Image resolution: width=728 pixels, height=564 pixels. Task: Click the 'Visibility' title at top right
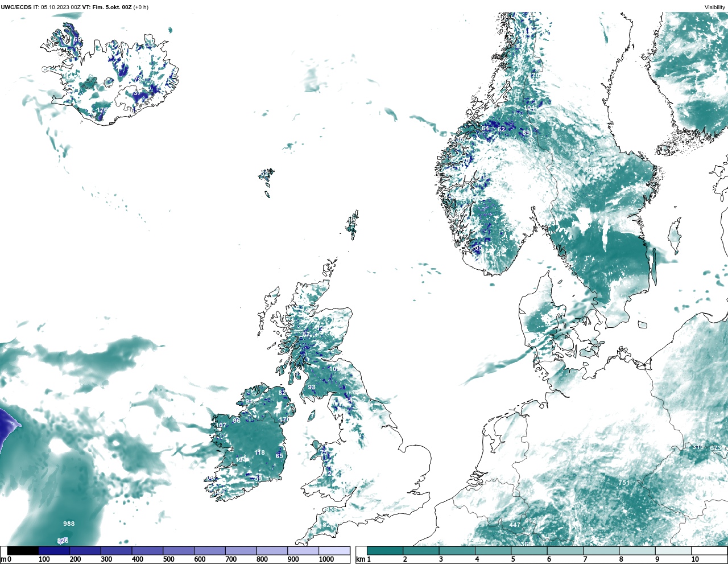pos(715,7)
